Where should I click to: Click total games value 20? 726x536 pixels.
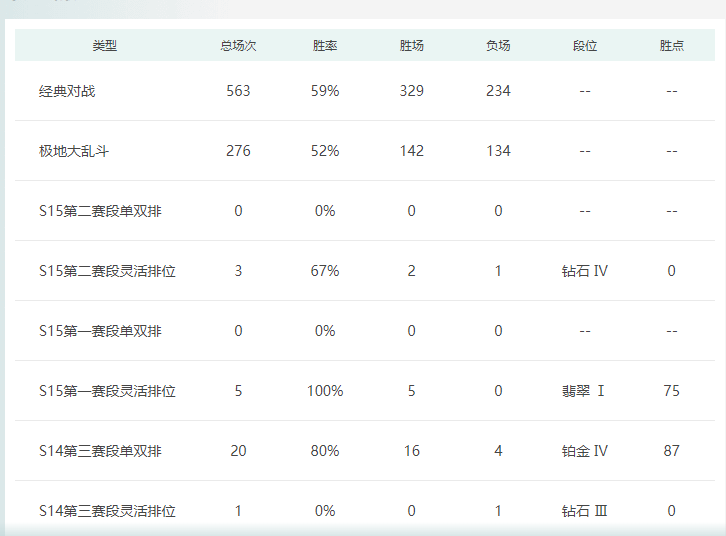click(x=238, y=451)
